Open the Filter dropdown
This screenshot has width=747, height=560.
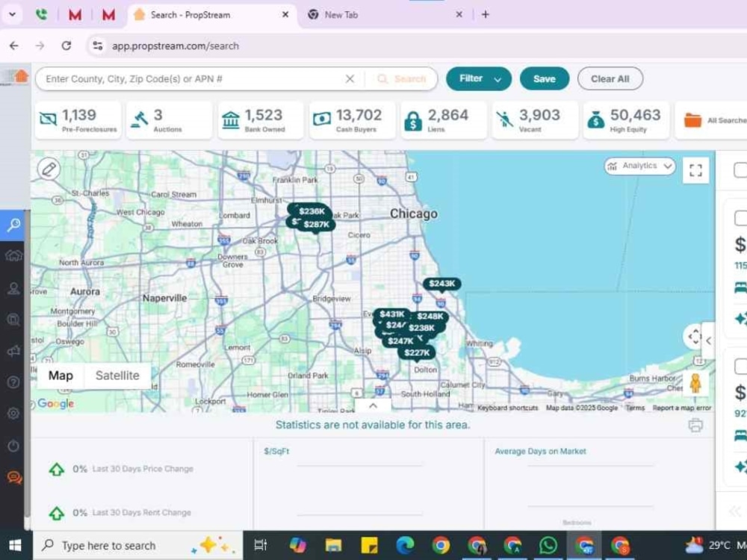coord(478,78)
